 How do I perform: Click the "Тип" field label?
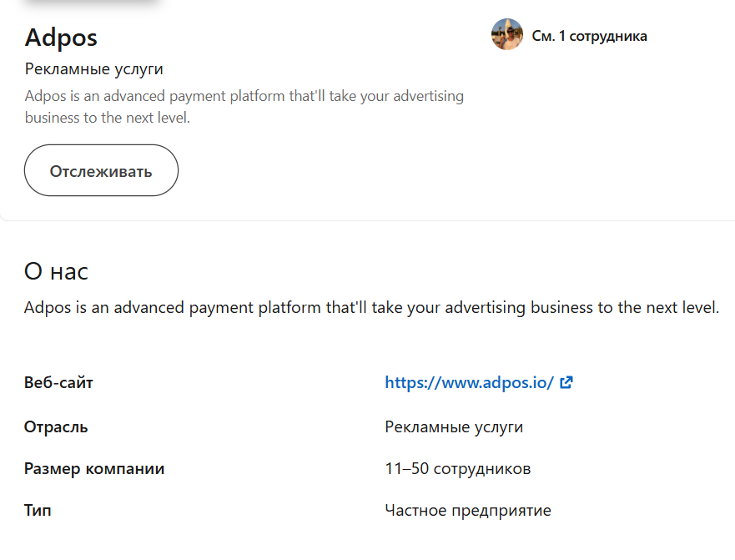38,510
